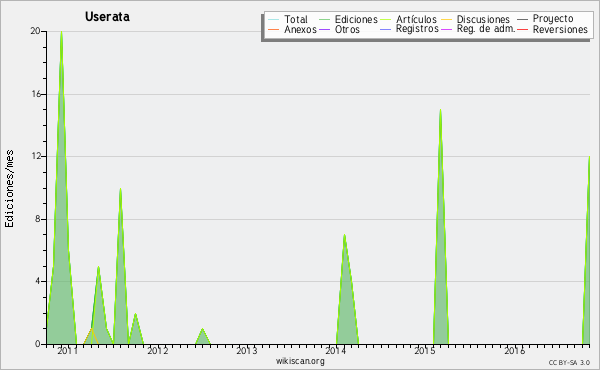
Task: Click the 'Discusiones' legend entry
Action: point(475,19)
